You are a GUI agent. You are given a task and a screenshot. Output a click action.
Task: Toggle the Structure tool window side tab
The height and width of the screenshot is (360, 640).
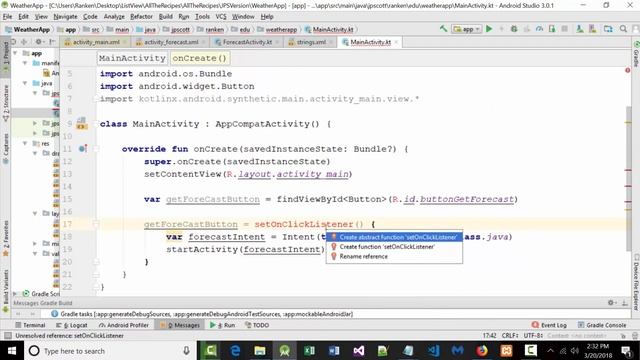6,103
